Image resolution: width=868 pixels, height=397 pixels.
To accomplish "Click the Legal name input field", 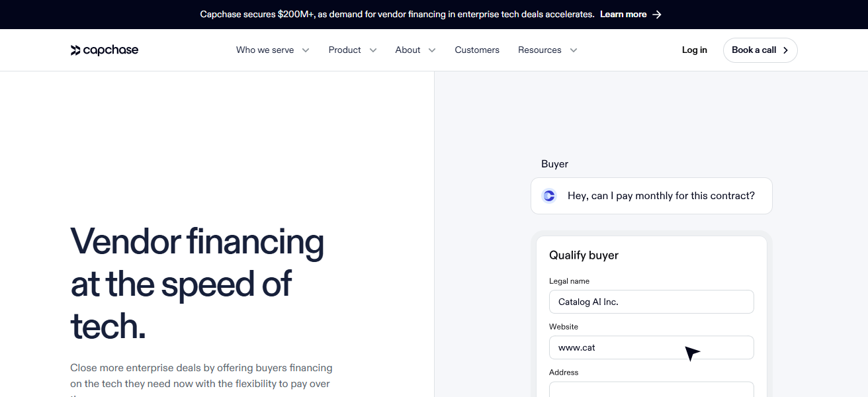I will pyautogui.click(x=652, y=302).
